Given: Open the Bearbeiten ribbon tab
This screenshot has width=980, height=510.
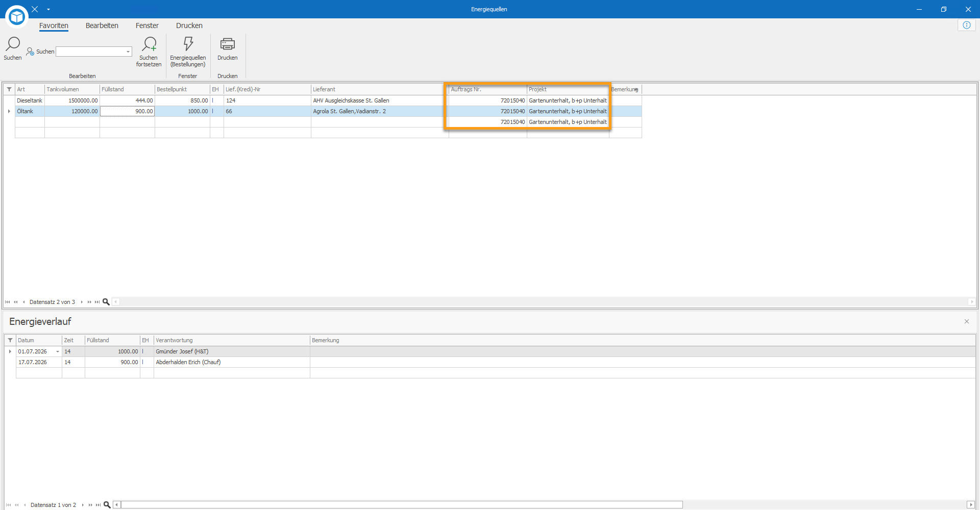Looking at the screenshot, I should click(102, 25).
